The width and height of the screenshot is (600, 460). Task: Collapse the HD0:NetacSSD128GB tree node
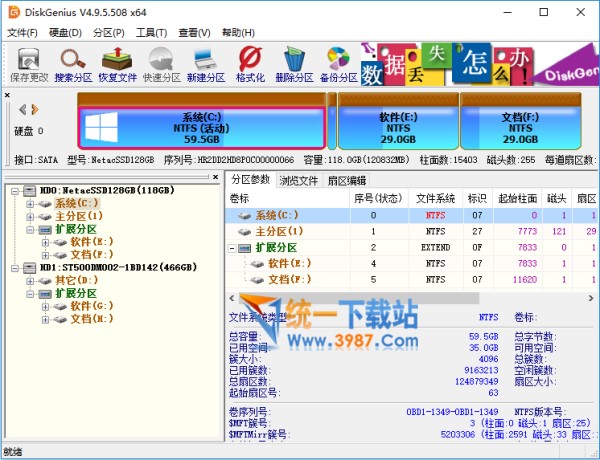[x=15, y=190]
